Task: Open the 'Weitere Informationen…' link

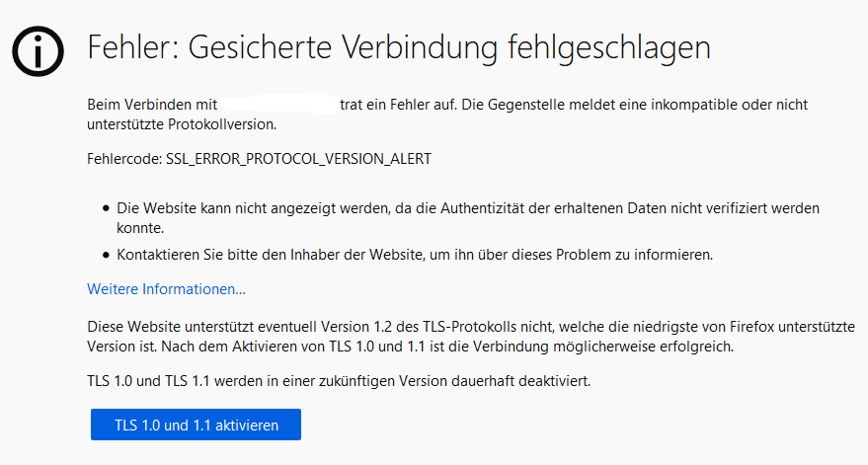Action: click(166, 289)
